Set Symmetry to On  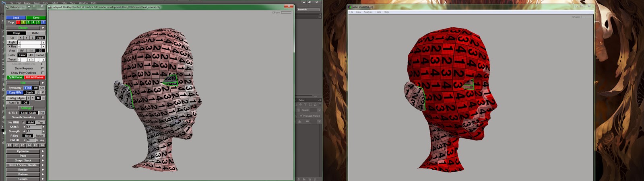pos(42,88)
